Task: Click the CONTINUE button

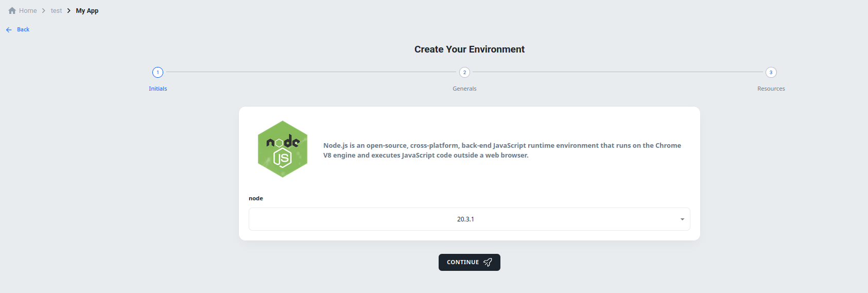Action: [x=469, y=262]
